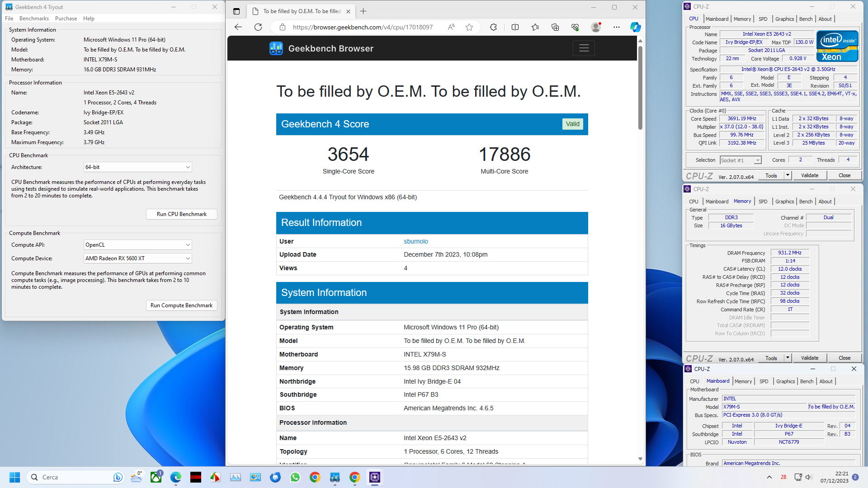
Task: Open Edge Browser Essentials heart icon
Action: (575, 27)
